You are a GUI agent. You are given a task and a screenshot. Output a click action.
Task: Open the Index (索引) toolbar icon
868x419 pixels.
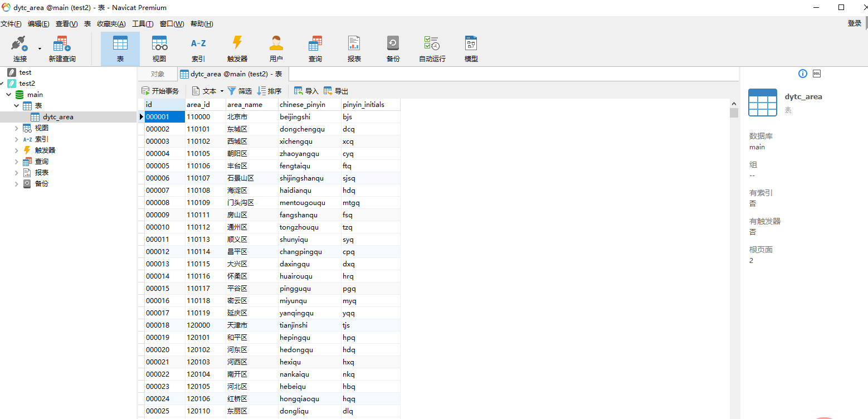coord(198,49)
